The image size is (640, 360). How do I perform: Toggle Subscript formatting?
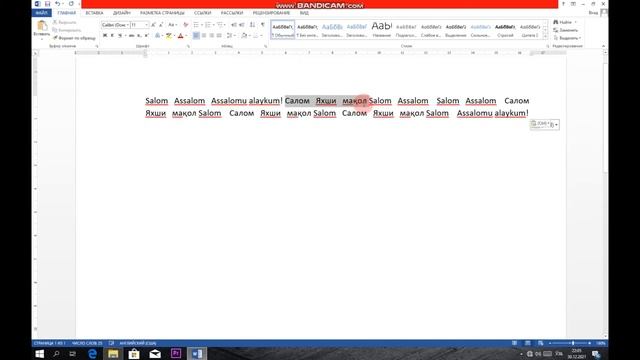(139, 36)
